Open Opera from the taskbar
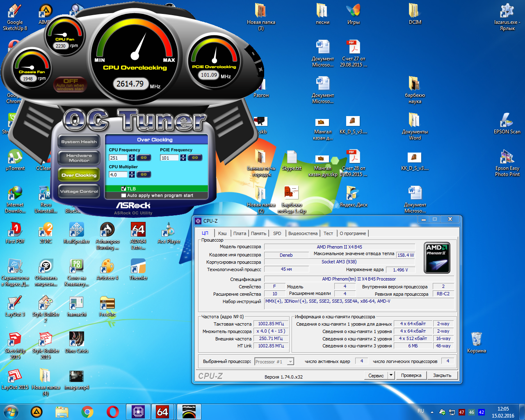The height and width of the screenshot is (420, 525). [113, 412]
